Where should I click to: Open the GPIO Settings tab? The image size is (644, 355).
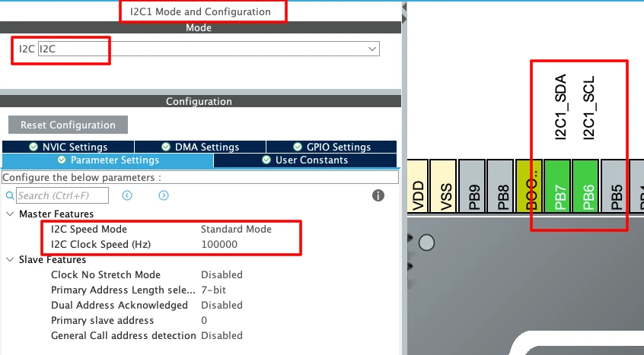(331, 147)
